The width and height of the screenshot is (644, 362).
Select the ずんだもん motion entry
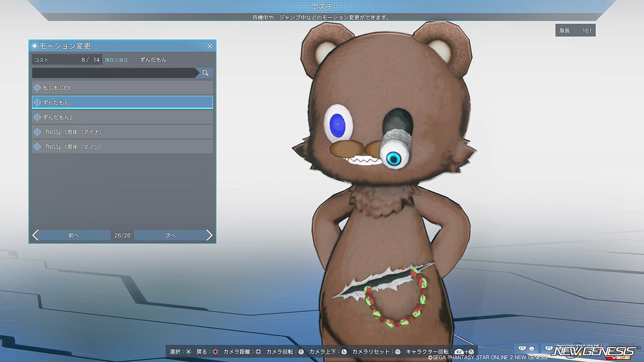pyautogui.click(x=122, y=102)
